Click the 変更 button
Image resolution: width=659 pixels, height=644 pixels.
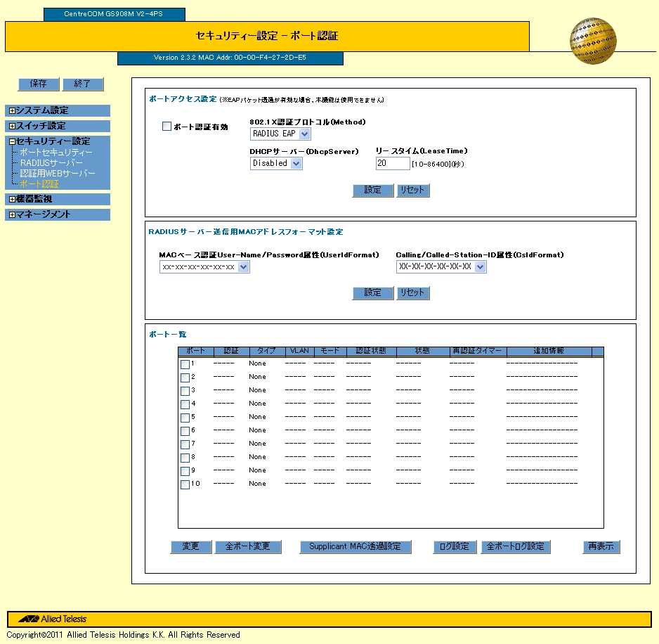click(x=191, y=547)
